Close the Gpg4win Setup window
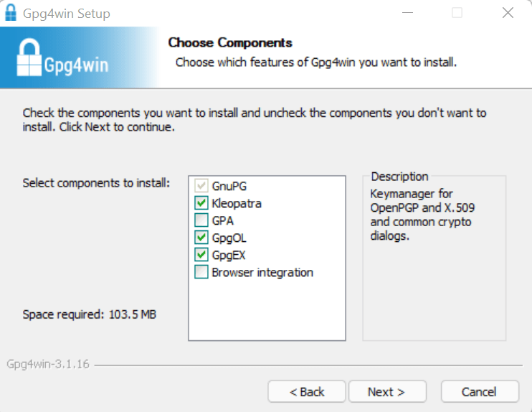 [x=508, y=13]
